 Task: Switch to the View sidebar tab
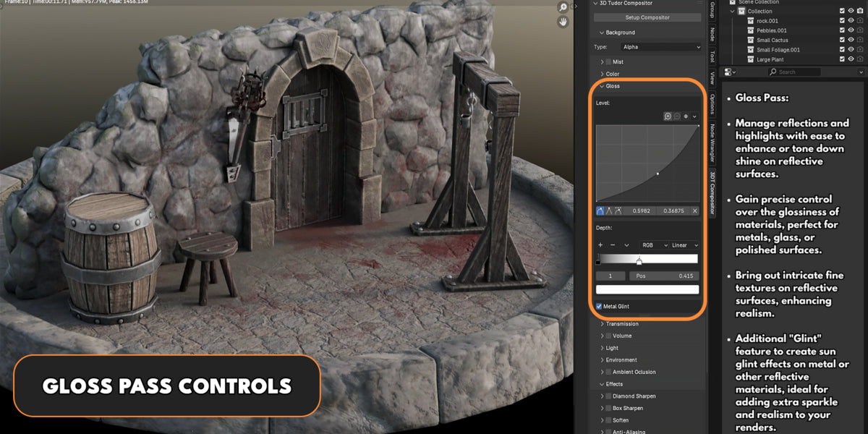[x=712, y=78]
